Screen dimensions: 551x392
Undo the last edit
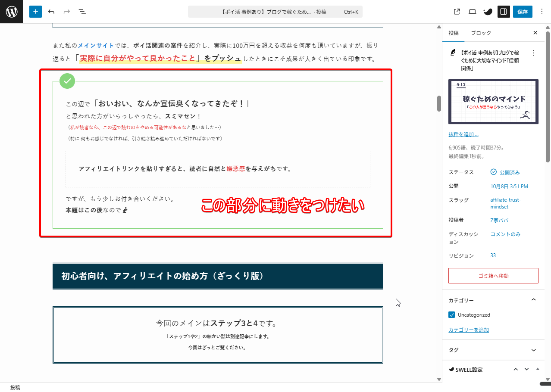pos(51,12)
